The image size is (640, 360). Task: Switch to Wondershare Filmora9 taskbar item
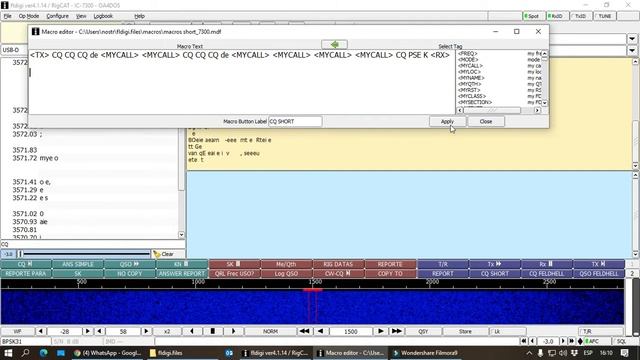[x=426, y=353]
